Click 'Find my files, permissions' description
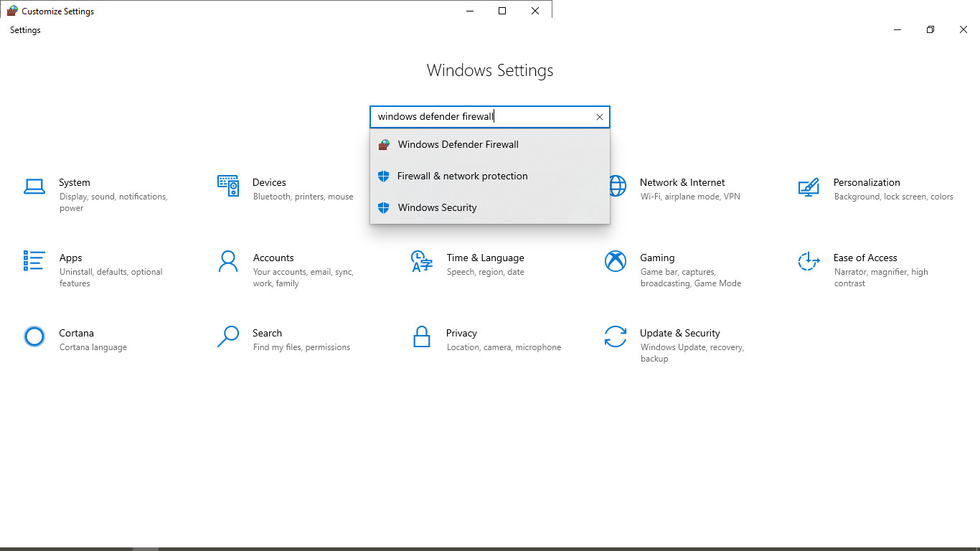The width and height of the screenshot is (980, 551). [x=302, y=347]
